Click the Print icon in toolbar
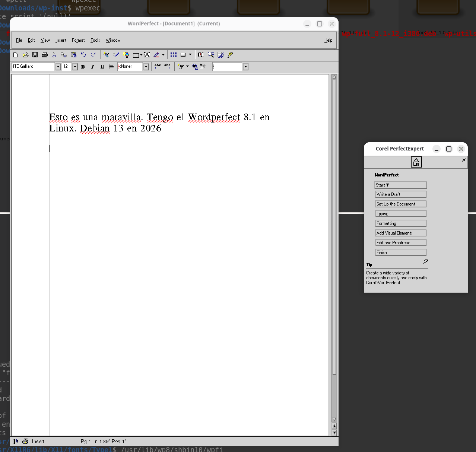This screenshot has height=452, width=476. (45, 55)
